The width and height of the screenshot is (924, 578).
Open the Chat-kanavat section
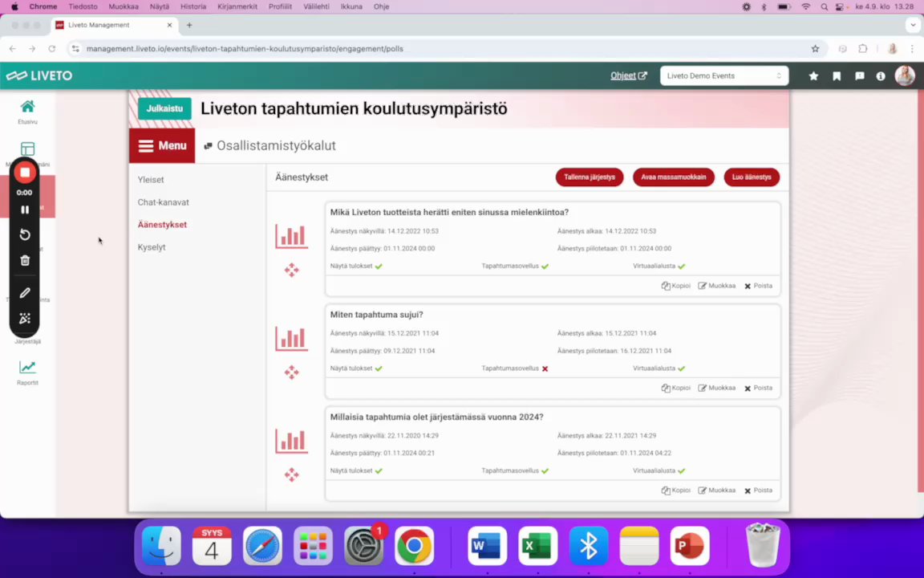pyautogui.click(x=164, y=202)
